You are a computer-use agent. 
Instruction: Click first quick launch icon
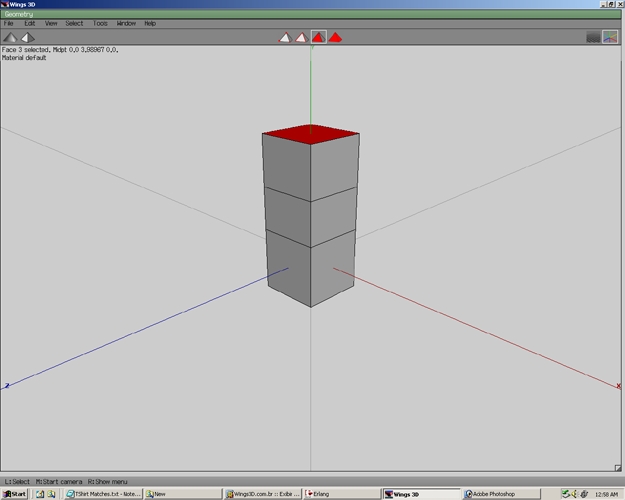pos(40,494)
